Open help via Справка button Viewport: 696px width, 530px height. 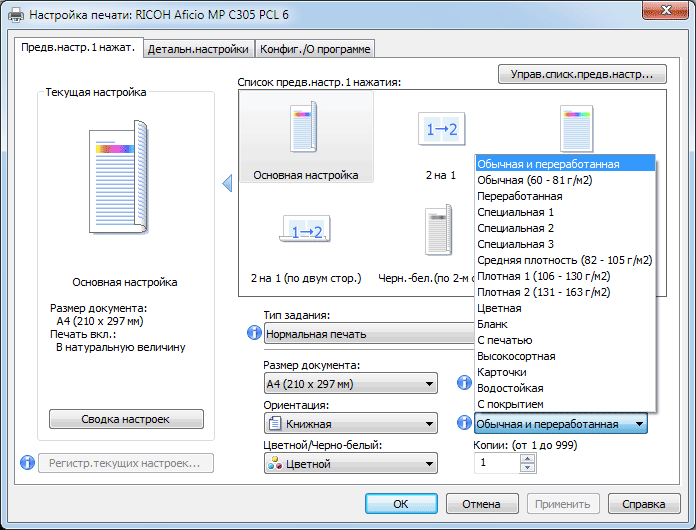click(x=644, y=504)
